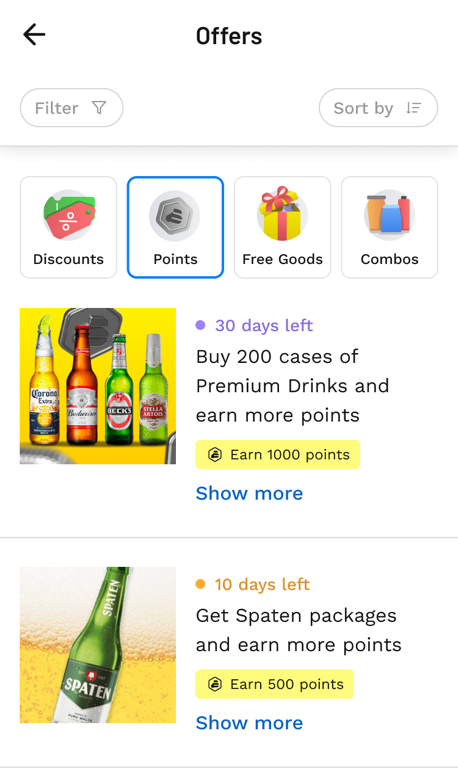458x782 pixels.
Task: Switch to the Free Goods category tab
Action: click(x=282, y=227)
